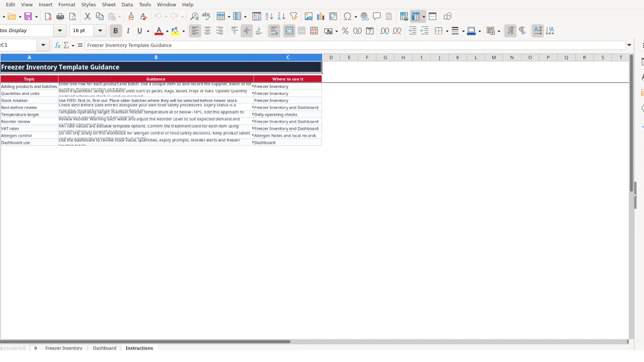
Task: Run the spelling check
Action: point(206,17)
